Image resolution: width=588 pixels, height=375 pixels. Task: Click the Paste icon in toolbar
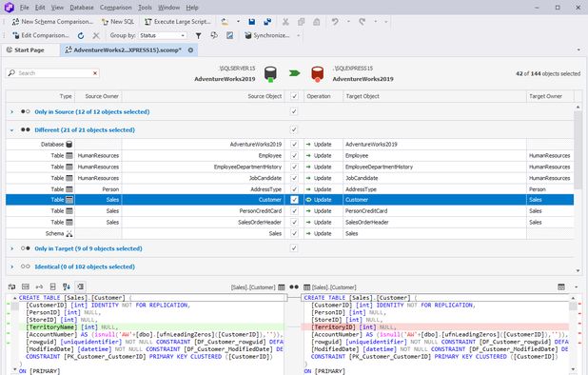[x=317, y=22]
